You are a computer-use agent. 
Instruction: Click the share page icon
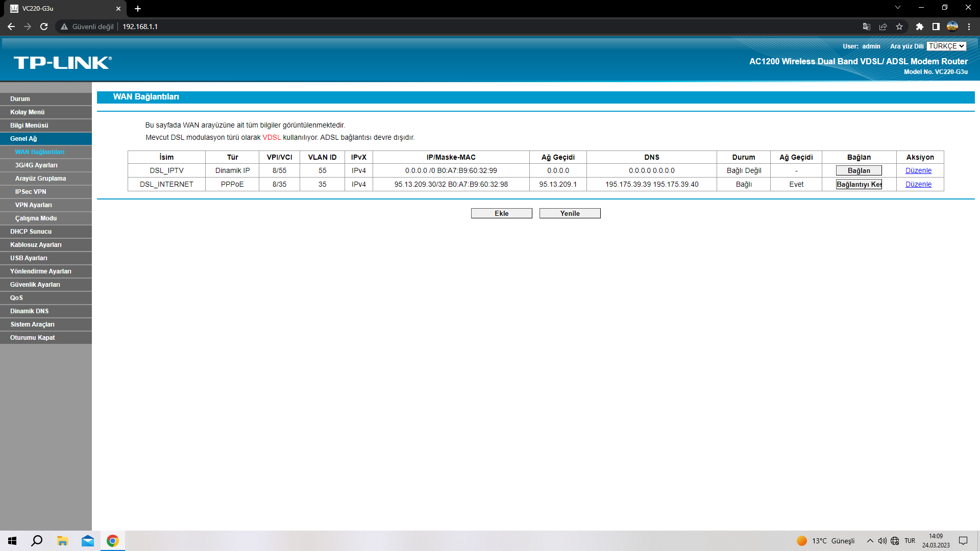(883, 27)
